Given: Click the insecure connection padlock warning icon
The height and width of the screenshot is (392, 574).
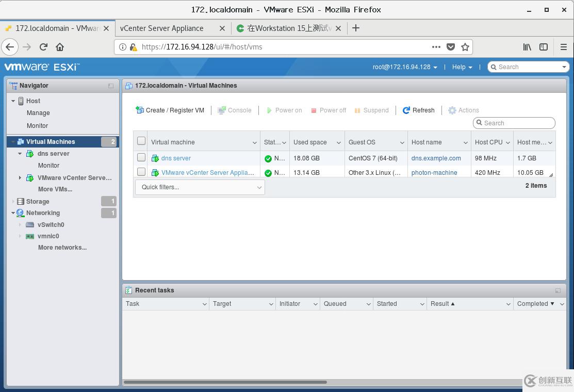Looking at the screenshot, I should coord(133,47).
